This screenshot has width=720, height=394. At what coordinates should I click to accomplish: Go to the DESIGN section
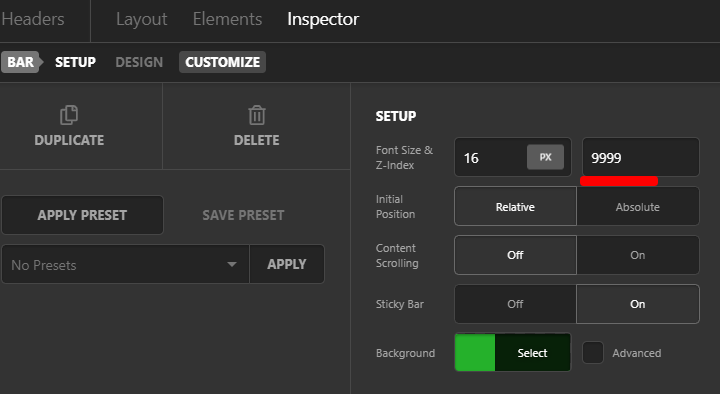tap(139, 62)
